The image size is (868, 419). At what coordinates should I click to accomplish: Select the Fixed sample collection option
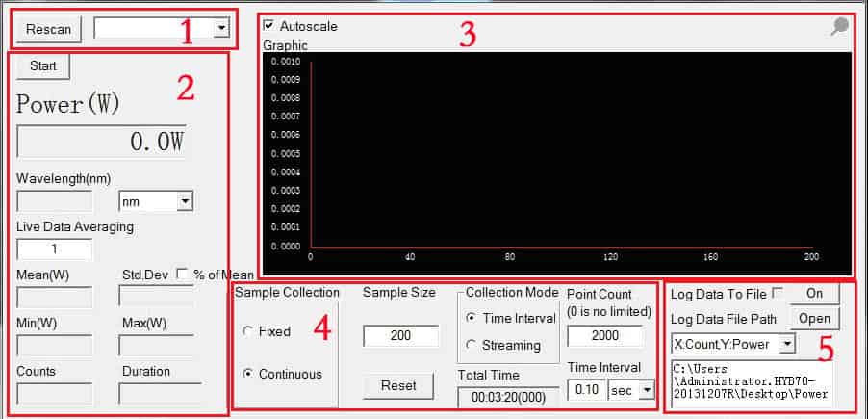(x=248, y=331)
